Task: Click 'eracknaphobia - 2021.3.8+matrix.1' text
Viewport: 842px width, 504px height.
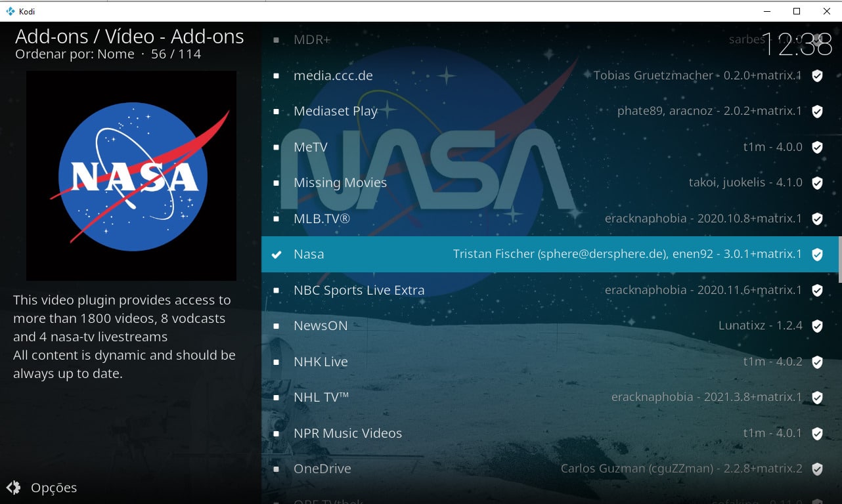Action: pos(707,397)
